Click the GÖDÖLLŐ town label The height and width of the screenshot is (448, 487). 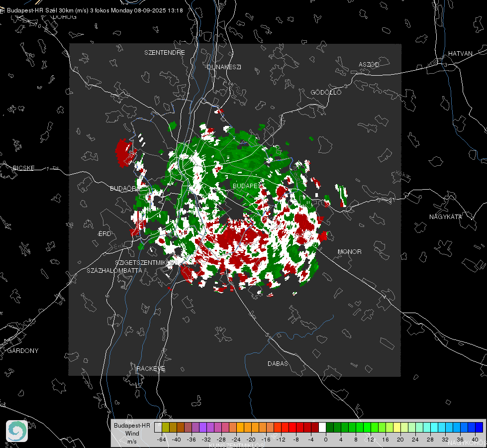[326, 92]
